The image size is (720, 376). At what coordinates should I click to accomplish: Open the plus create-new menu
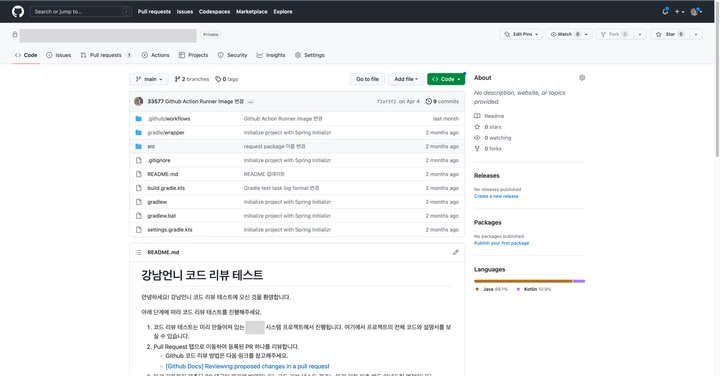pos(679,11)
